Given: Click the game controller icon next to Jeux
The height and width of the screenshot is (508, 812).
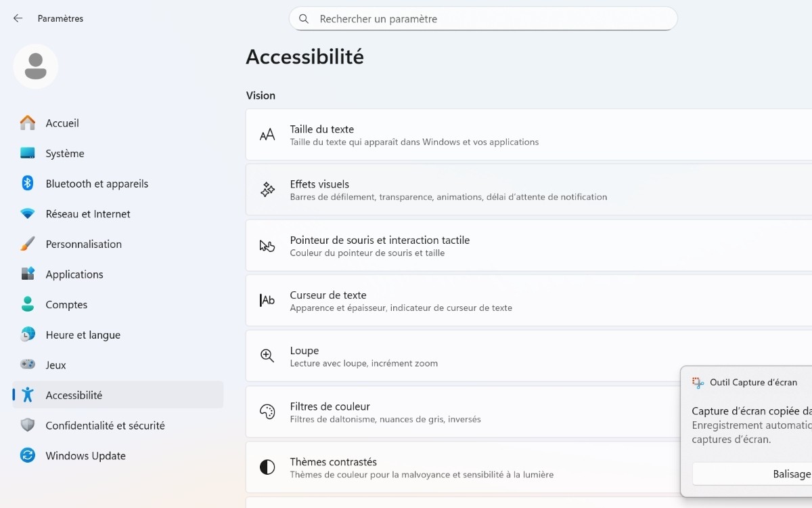Looking at the screenshot, I should tap(26, 364).
